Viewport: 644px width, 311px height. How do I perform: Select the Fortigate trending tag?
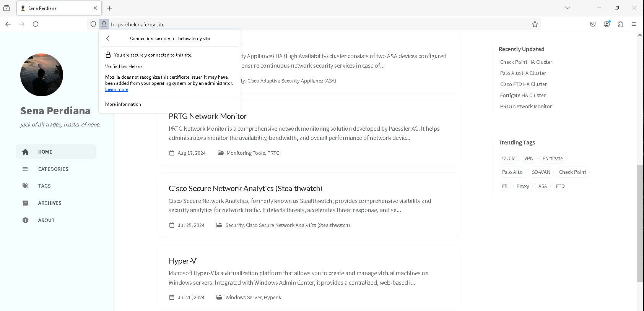pos(553,158)
